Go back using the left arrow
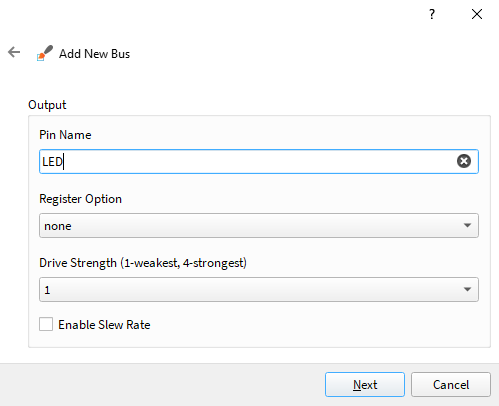 pyautogui.click(x=14, y=52)
